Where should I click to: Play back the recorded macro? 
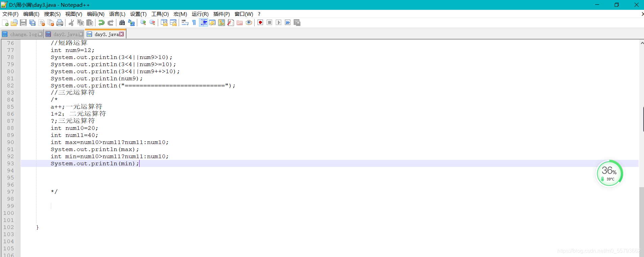(x=279, y=23)
